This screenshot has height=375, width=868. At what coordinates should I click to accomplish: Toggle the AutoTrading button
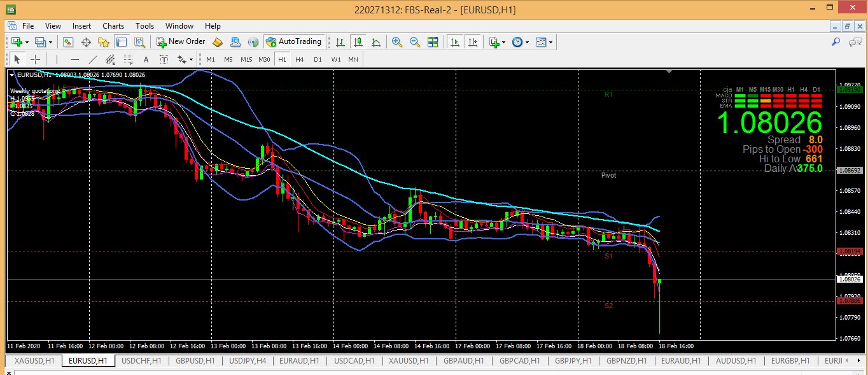pyautogui.click(x=293, y=42)
